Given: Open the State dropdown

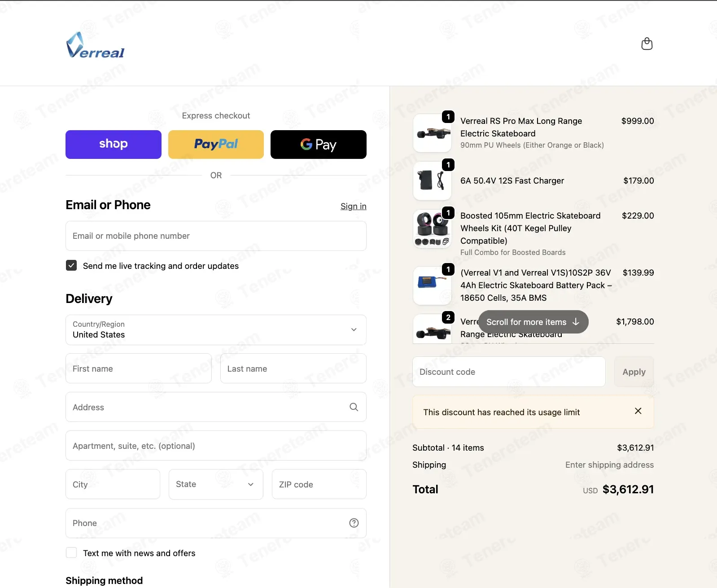Looking at the screenshot, I should pos(216,484).
